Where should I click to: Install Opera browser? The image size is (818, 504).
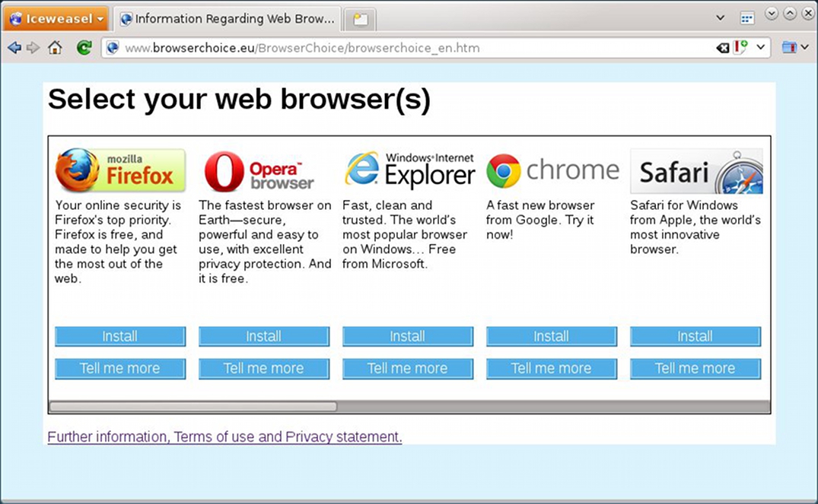(x=264, y=336)
